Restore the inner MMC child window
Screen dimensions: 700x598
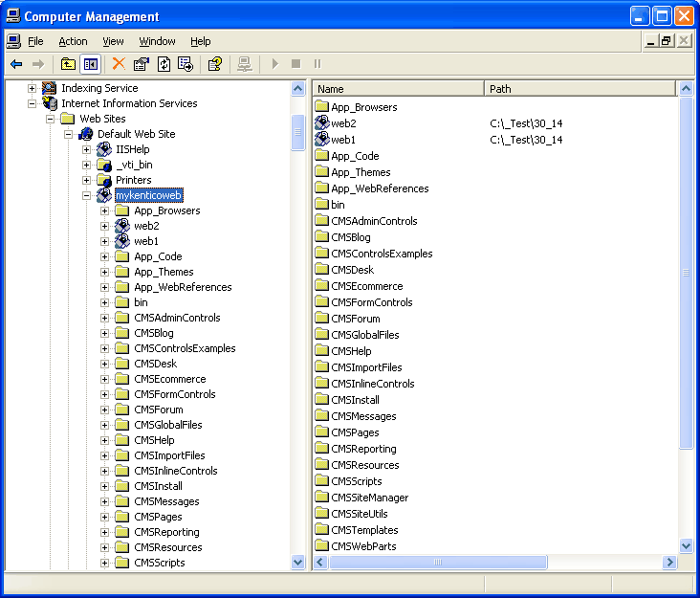tap(667, 41)
